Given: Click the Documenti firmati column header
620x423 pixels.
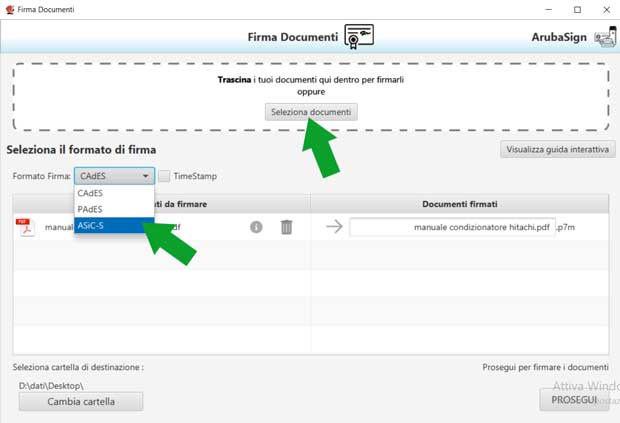Looking at the screenshot, I should coord(459,204).
